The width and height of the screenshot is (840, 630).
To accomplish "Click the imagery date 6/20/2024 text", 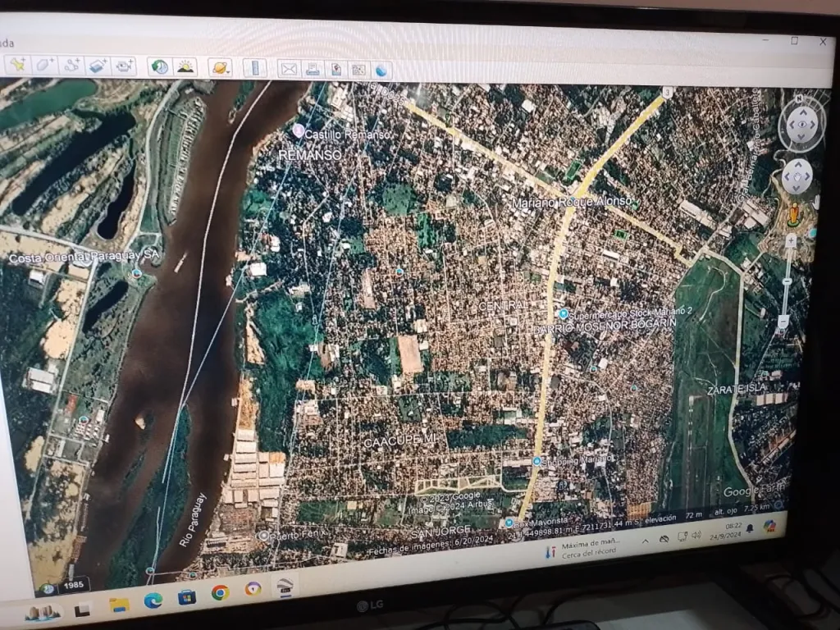I will (473, 540).
